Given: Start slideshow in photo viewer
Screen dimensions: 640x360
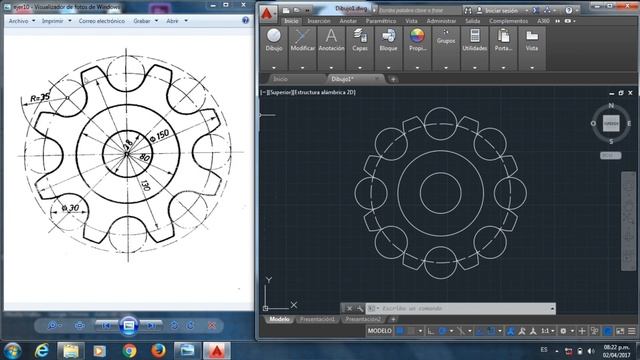Looking at the screenshot, I should (129, 325).
